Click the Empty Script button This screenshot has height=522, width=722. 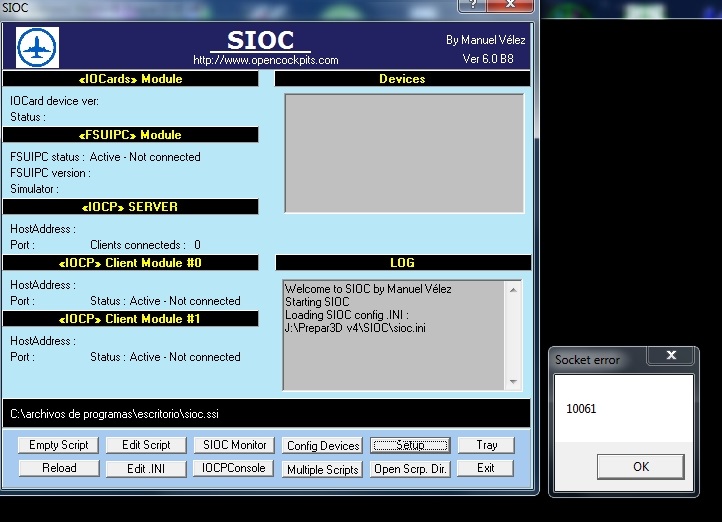[58, 445]
